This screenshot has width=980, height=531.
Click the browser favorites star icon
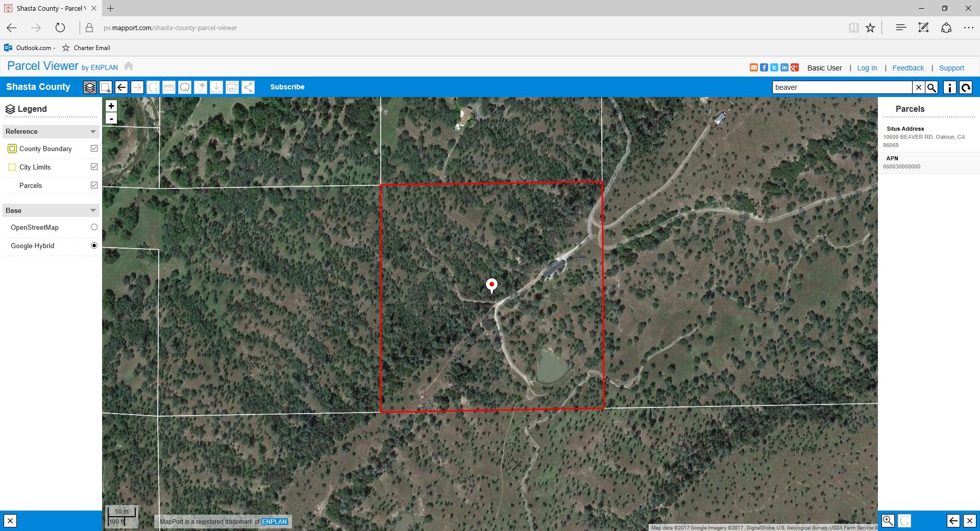[870, 28]
